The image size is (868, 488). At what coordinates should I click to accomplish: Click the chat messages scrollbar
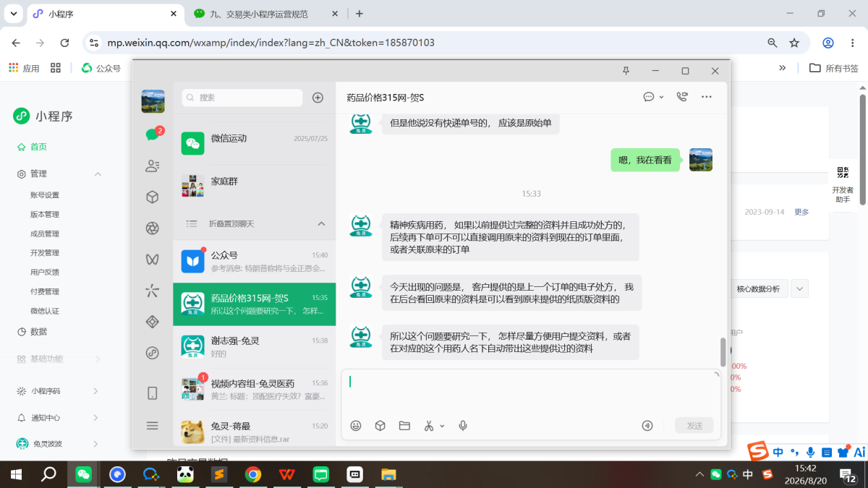tap(723, 352)
